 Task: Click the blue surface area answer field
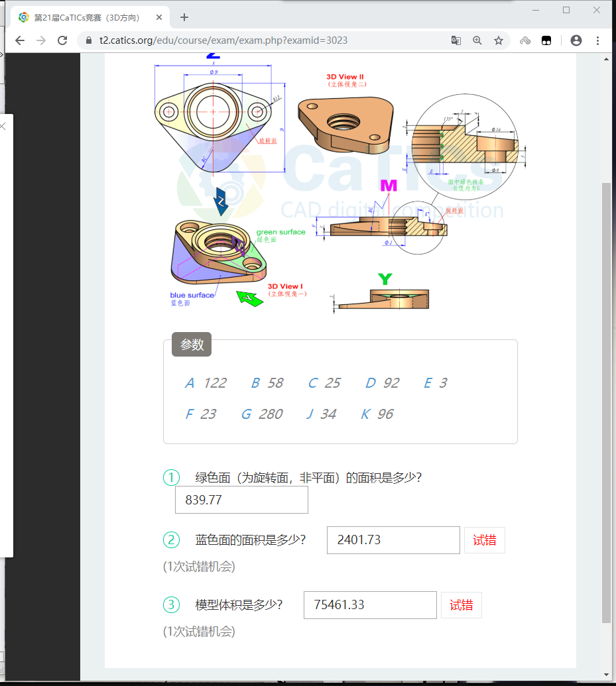pos(393,540)
